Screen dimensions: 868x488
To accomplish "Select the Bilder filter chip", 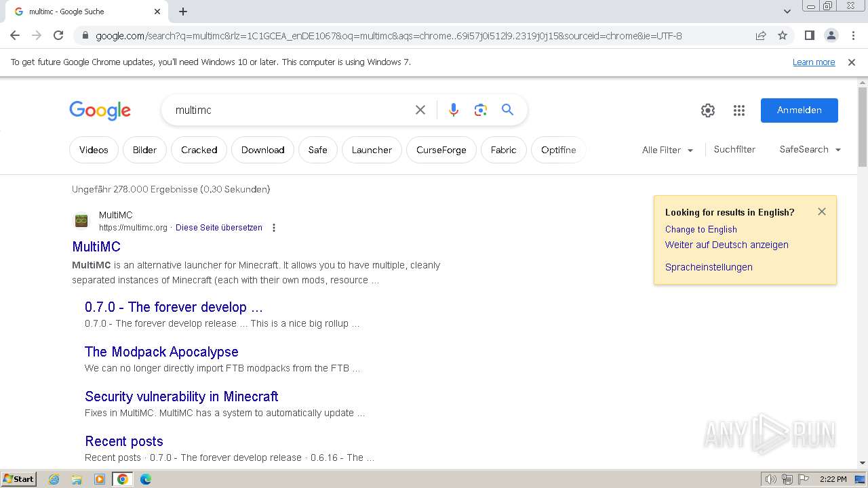I will (x=144, y=150).
